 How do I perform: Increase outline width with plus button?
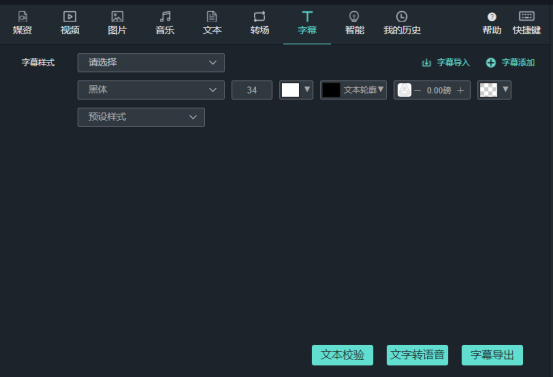tap(460, 91)
